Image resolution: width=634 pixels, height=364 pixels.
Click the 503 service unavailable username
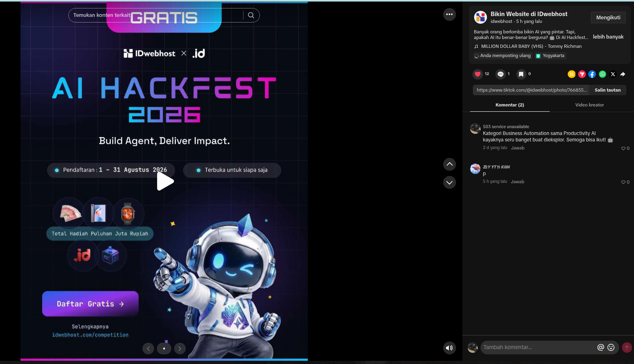[x=506, y=127]
